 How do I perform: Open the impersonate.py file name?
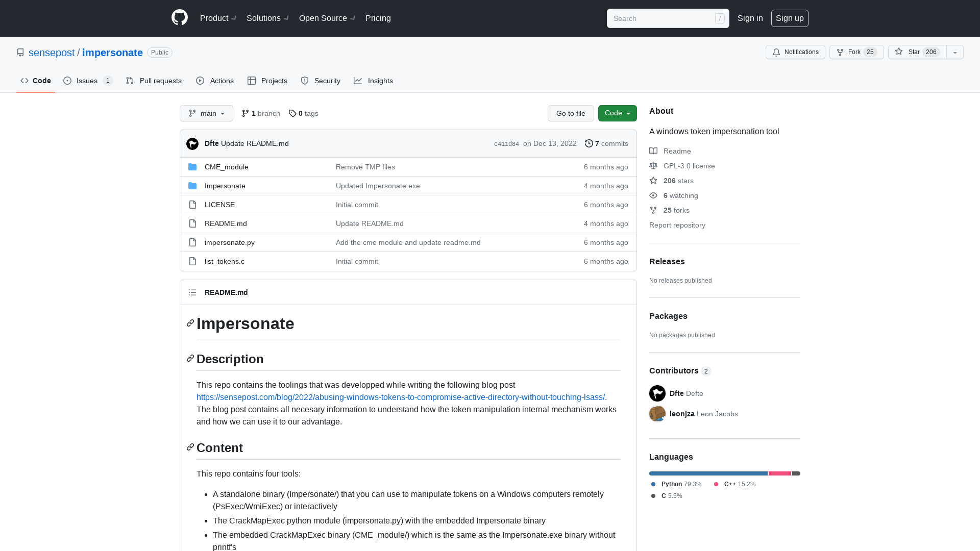point(230,242)
